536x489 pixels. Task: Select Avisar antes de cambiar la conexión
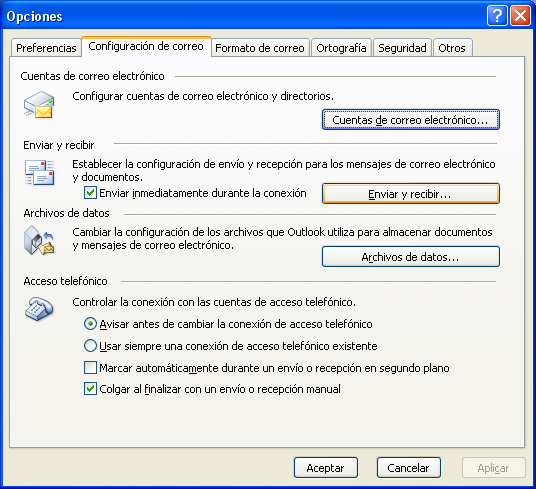[90, 324]
